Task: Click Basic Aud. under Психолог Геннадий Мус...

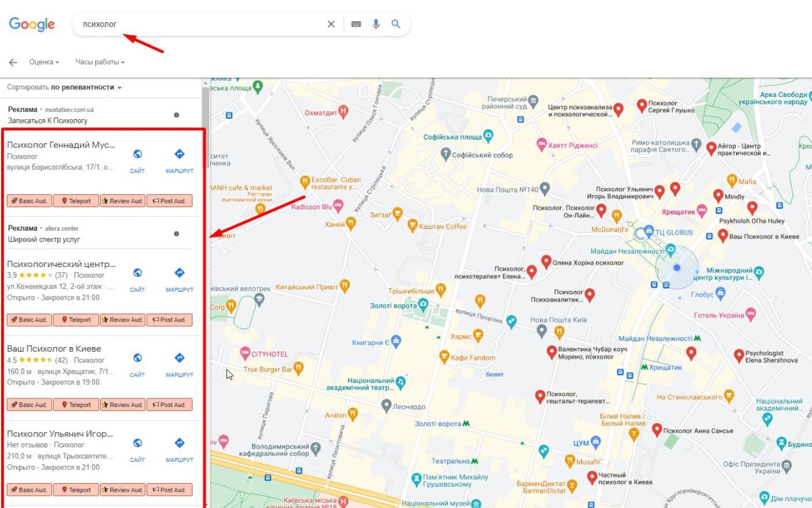Action: (x=29, y=201)
